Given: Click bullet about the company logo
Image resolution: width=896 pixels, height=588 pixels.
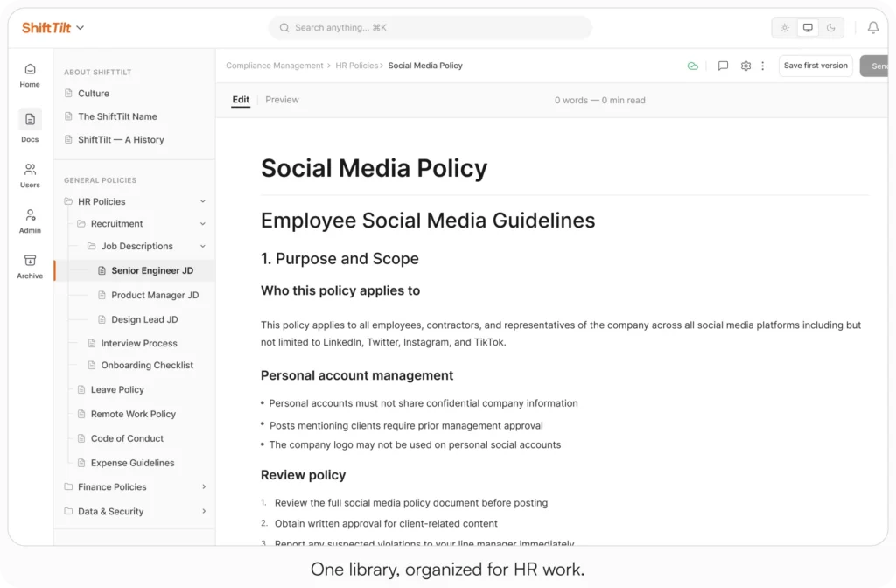Looking at the screenshot, I should (415, 444).
